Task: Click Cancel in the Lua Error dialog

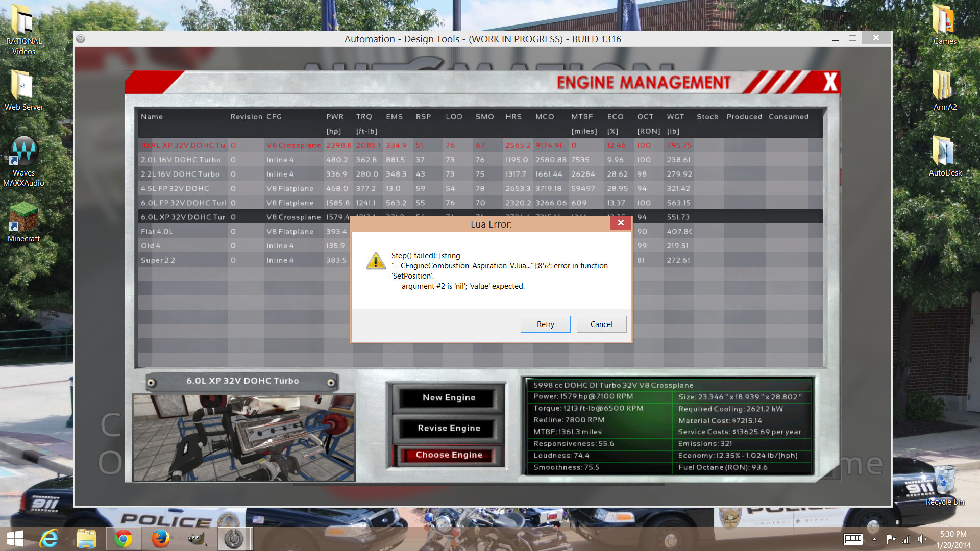Action: (x=601, y=324)
